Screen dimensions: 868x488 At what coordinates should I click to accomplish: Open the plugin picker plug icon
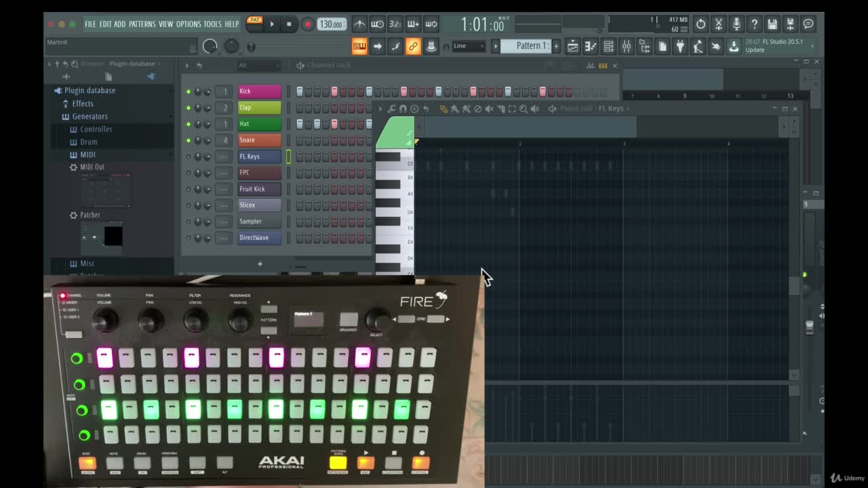pyautogui.click(x=680, y=46)
